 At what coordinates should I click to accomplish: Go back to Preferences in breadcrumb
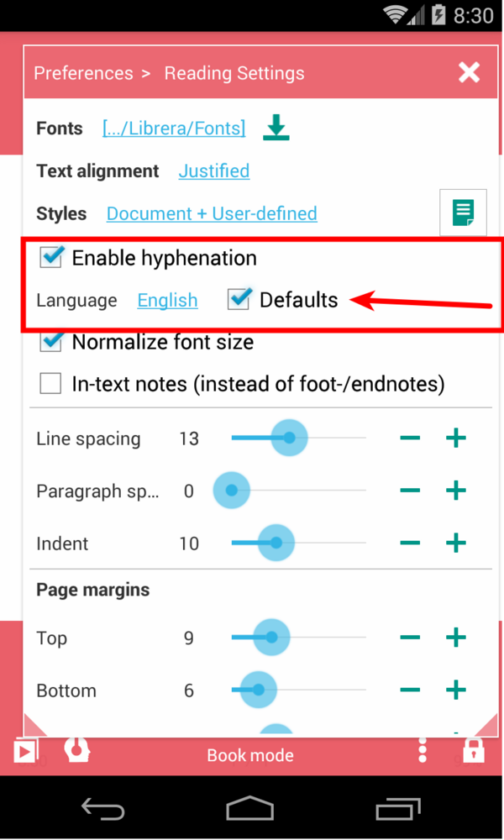(83, 73)
